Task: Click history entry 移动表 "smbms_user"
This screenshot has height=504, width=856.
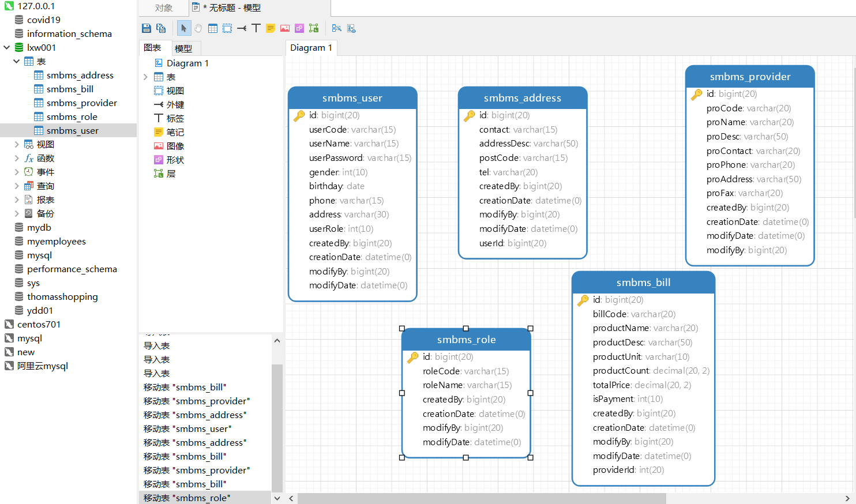Action: [x=205, y=428]
